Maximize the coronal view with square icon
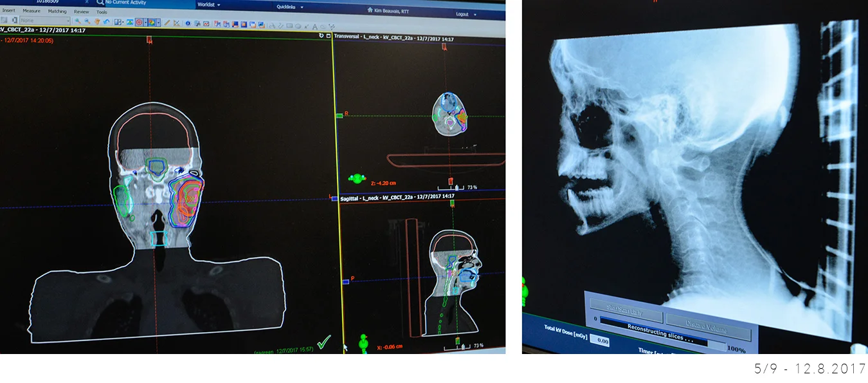The height and width of the screenshot is (383, 868). coord(329,35)
